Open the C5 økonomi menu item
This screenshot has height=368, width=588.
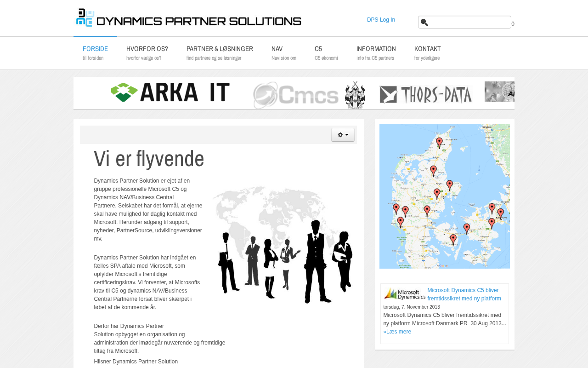coord(326,53)
